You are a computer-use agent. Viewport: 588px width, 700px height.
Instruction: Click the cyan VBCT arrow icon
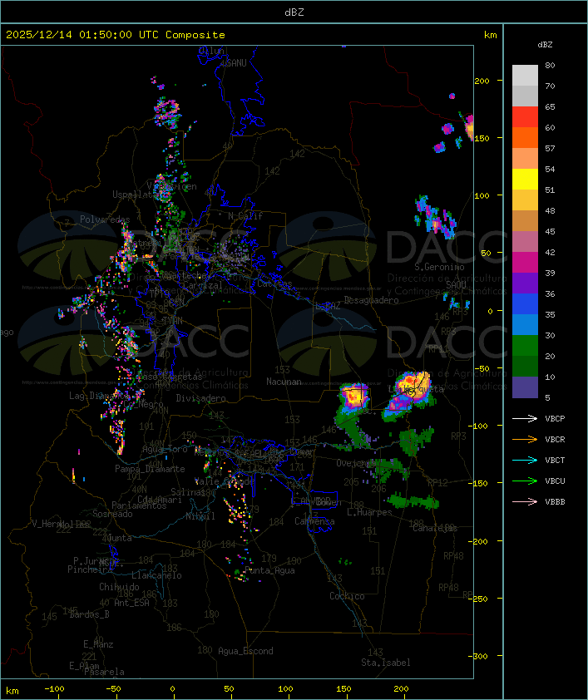tap(525, 460)
